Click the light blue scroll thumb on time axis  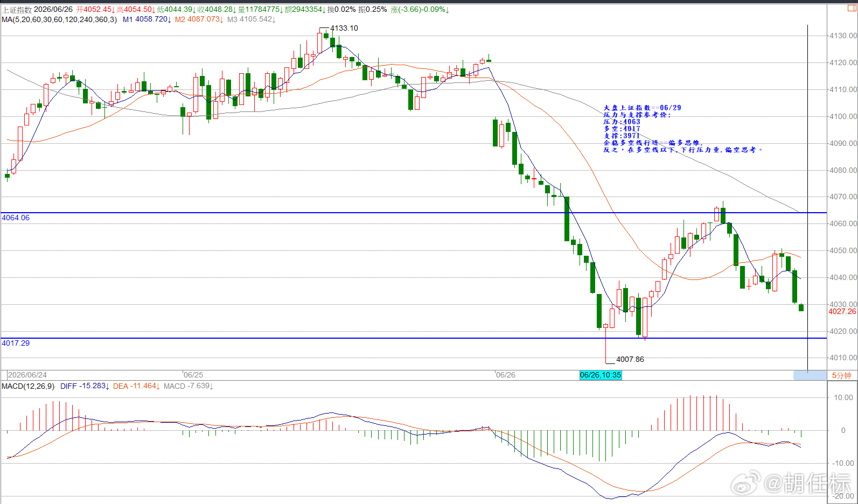coord(810,375)
